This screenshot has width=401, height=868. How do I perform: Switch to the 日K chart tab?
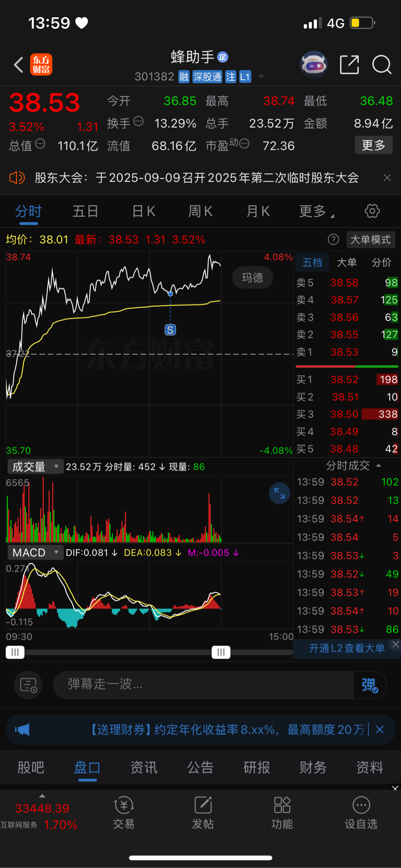click(x=144, y=212)
